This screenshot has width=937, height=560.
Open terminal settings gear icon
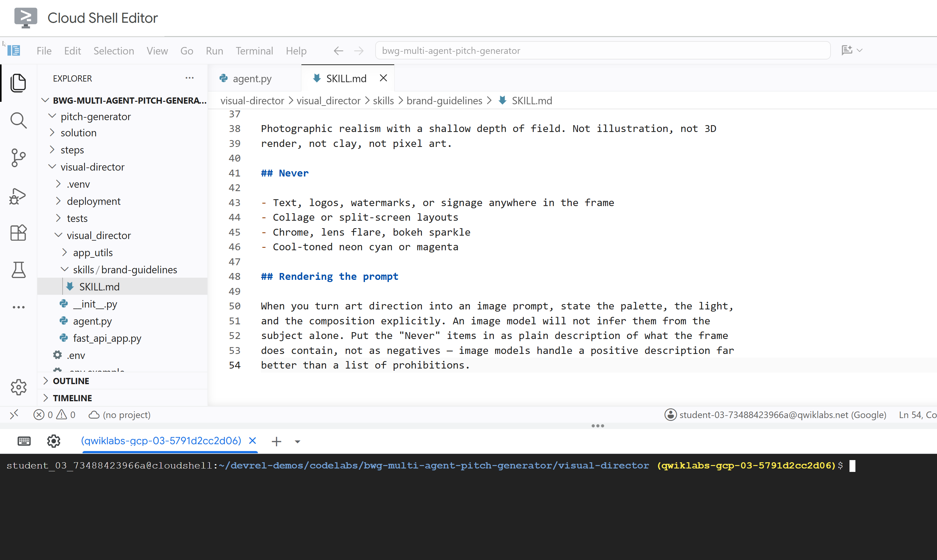tap(54, 441)
